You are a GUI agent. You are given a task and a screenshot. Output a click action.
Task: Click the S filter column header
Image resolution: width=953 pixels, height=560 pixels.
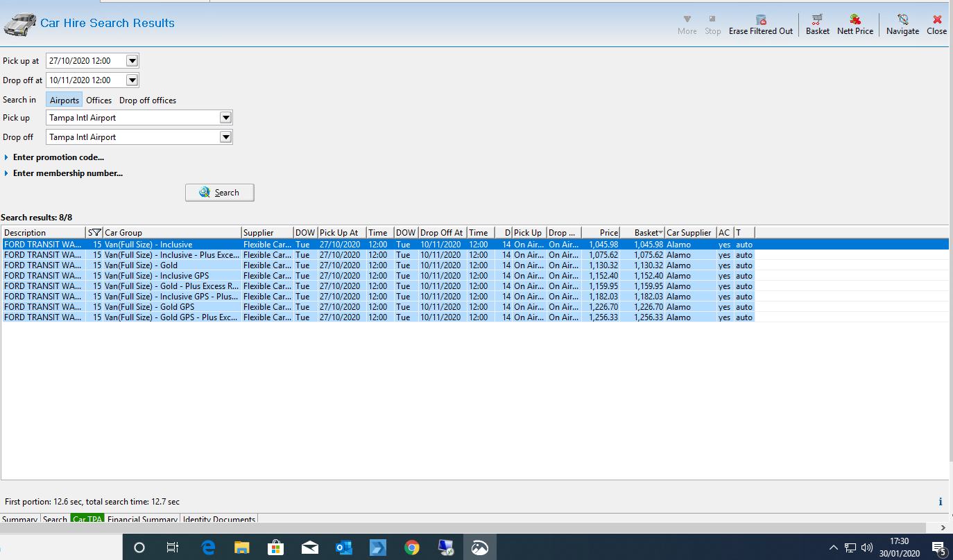[x=94, y=233]
